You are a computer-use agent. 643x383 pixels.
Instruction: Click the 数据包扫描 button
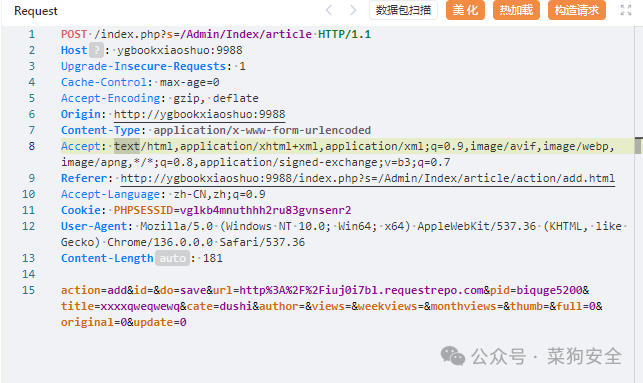coord(403,10)
